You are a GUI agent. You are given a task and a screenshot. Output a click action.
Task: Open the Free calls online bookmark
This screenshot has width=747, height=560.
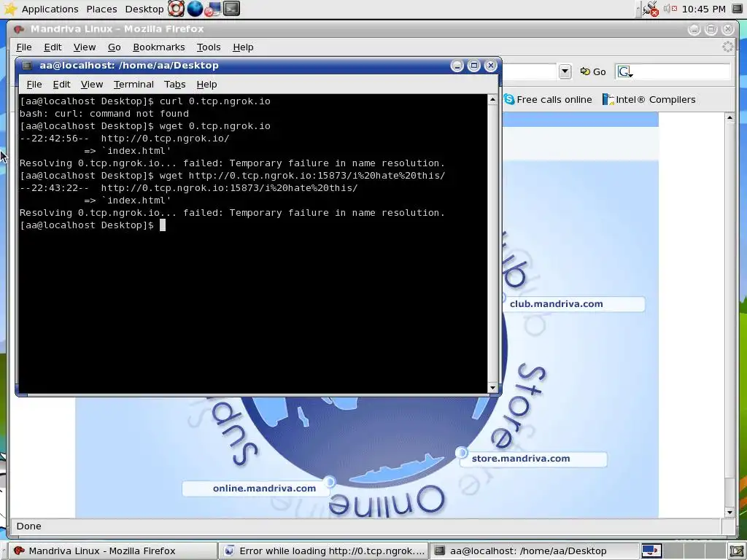548,99
